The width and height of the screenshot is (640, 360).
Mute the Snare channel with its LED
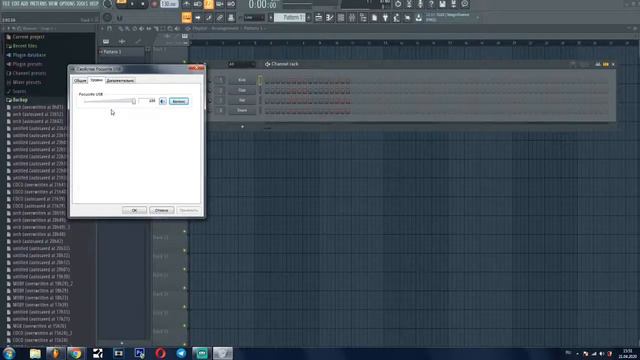tap(211, 111)
